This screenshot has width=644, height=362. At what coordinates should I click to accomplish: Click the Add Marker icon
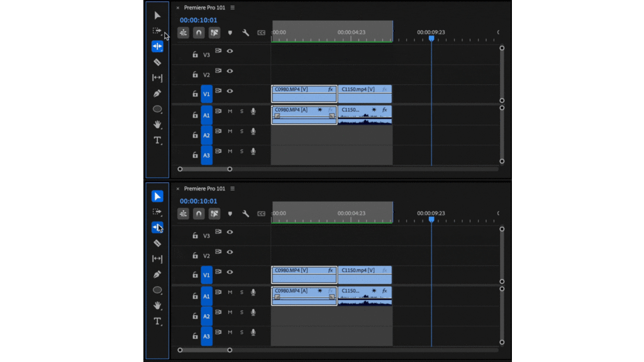(x=230, y=32)
